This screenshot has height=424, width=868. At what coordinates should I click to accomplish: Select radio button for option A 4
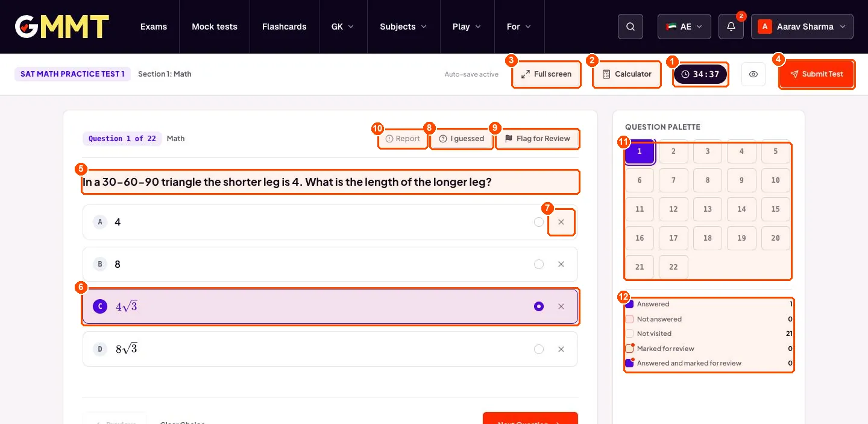coord(539,222)
